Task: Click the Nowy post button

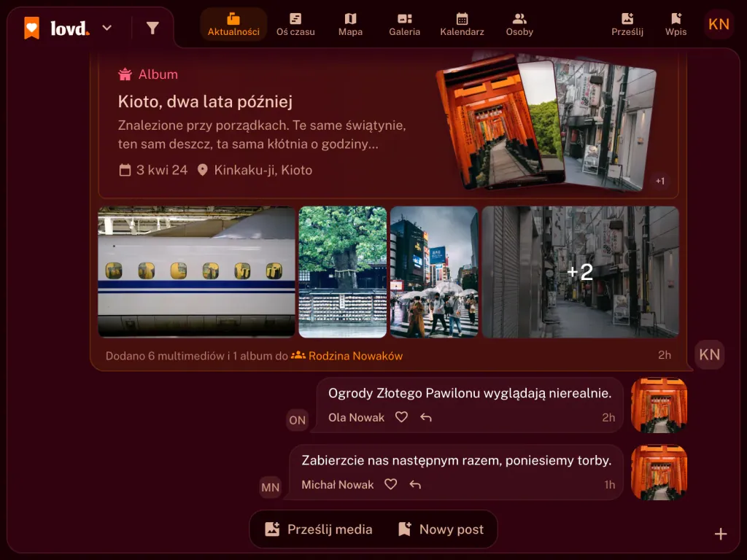Action: pyautogui.click(x=441, y=529)
